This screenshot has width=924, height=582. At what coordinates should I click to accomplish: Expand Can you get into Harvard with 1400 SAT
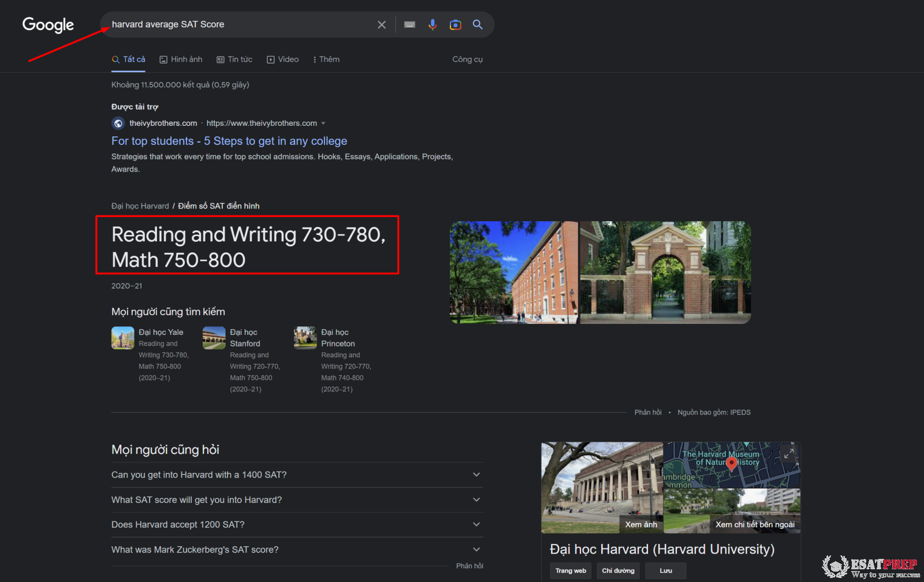[297, 475]
